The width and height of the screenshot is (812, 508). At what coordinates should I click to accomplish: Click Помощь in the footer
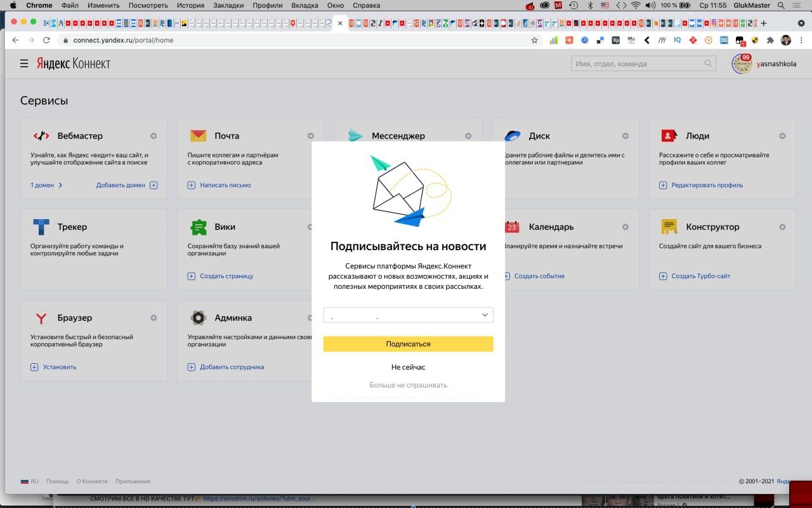[x=58, y=481]
